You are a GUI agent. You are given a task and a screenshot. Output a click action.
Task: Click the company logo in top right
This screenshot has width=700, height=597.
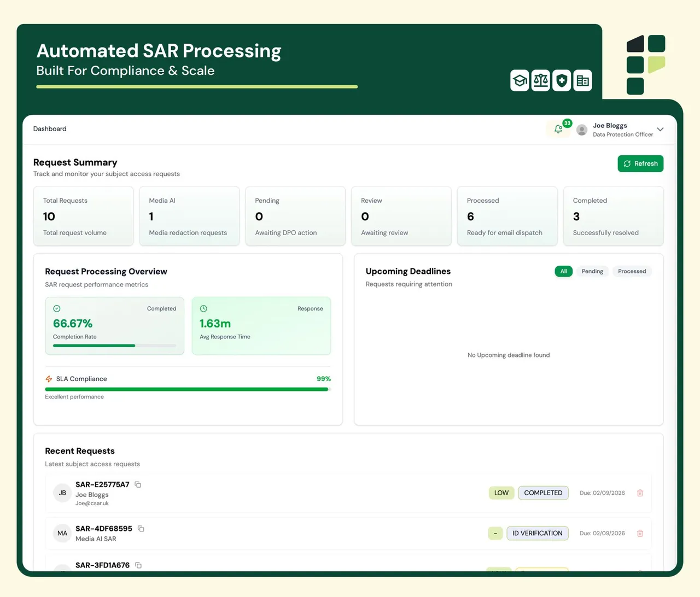646,65
